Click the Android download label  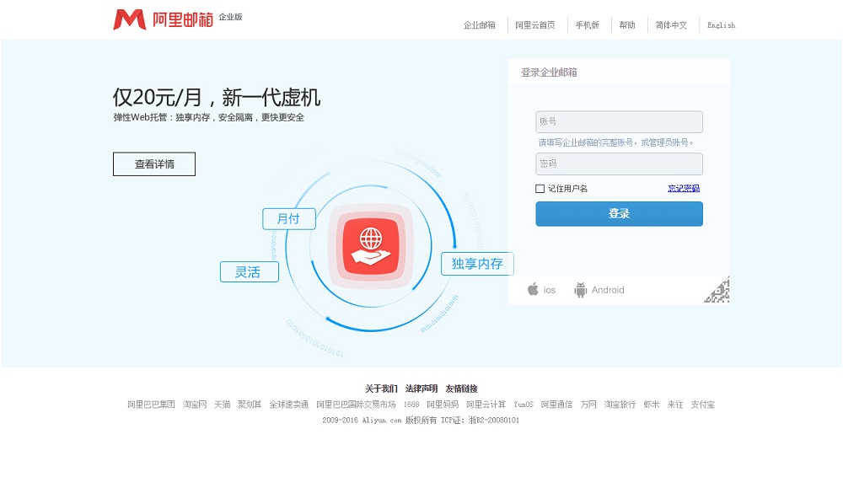[608, 290]
